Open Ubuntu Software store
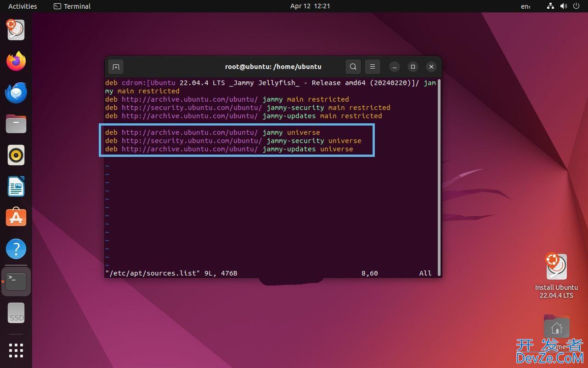This screenshot has width=588, height=368. click(16, 218)
